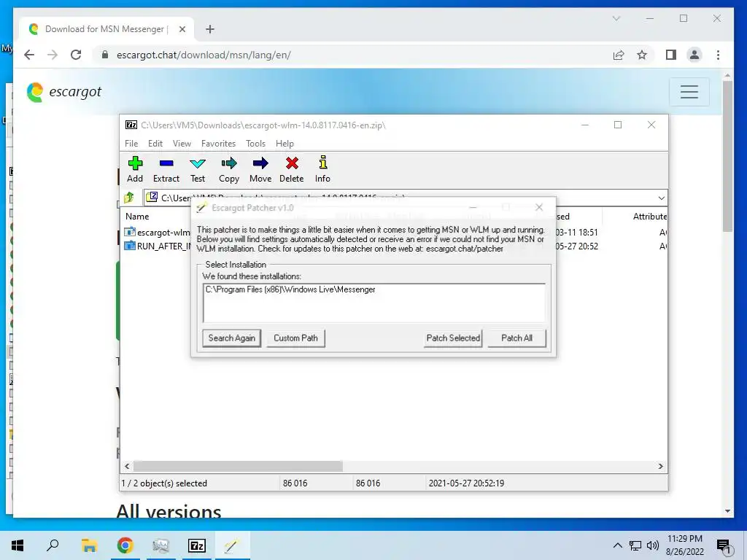
Task: Open the Favorites menu in 7-Zip
Action: coord(218,144)
